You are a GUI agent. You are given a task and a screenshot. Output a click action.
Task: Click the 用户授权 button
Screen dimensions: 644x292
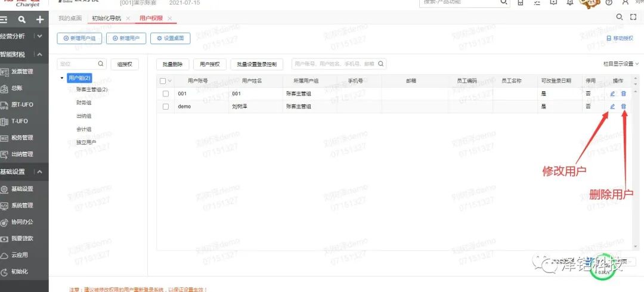(x=210, y=64)
